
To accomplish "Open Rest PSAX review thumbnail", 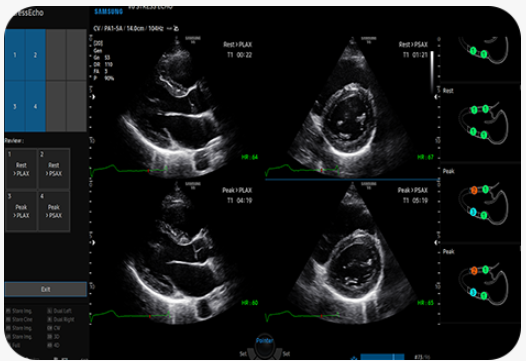I will (54, 169).
